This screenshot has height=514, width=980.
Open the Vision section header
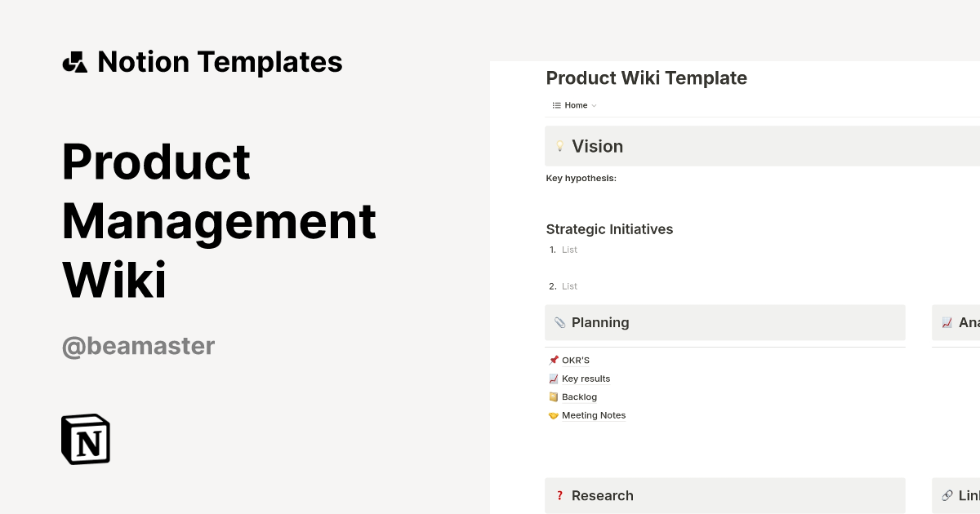pyautogui.click(x=598, y=146)
